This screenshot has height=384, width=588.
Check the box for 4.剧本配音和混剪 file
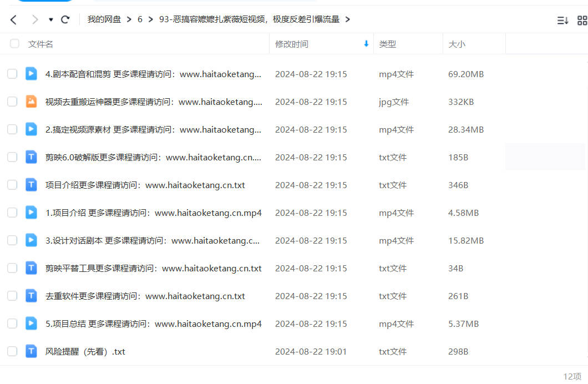[x=12, y=74]
